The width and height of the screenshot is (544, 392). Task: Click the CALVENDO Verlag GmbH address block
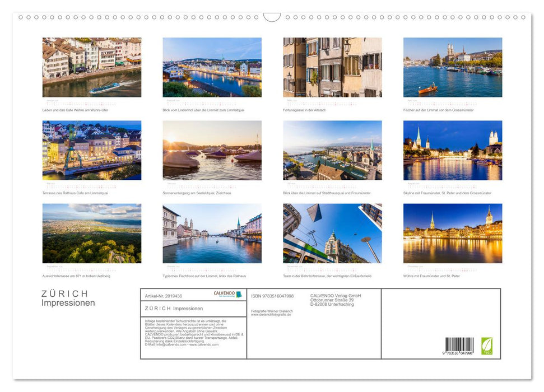pyautogui.click(x=336, y=299)
